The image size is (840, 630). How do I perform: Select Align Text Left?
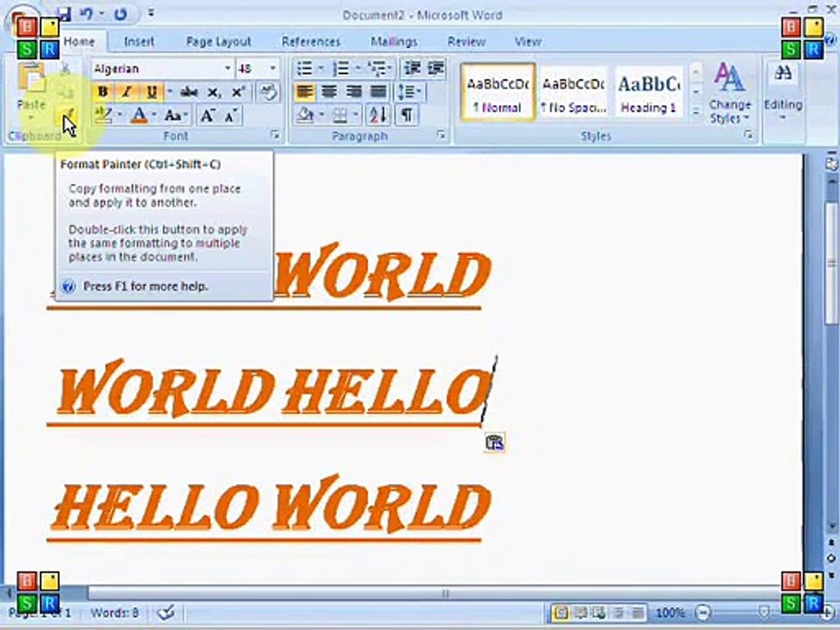tap(304, 92)
